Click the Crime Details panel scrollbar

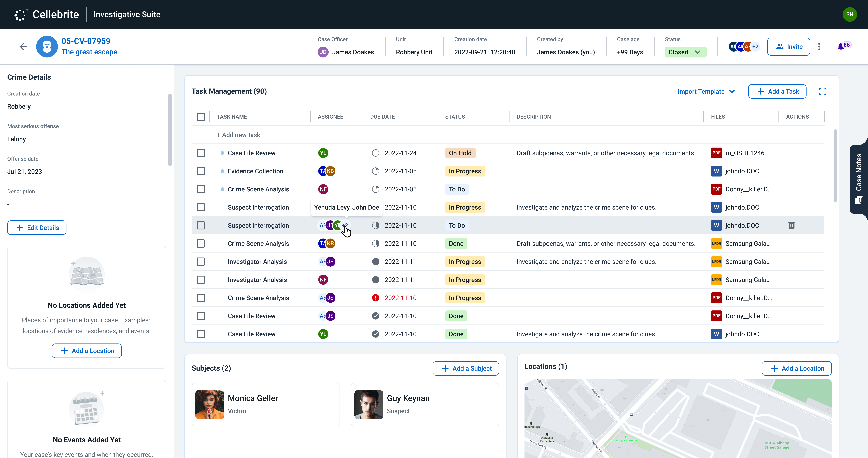pos(170,130)
